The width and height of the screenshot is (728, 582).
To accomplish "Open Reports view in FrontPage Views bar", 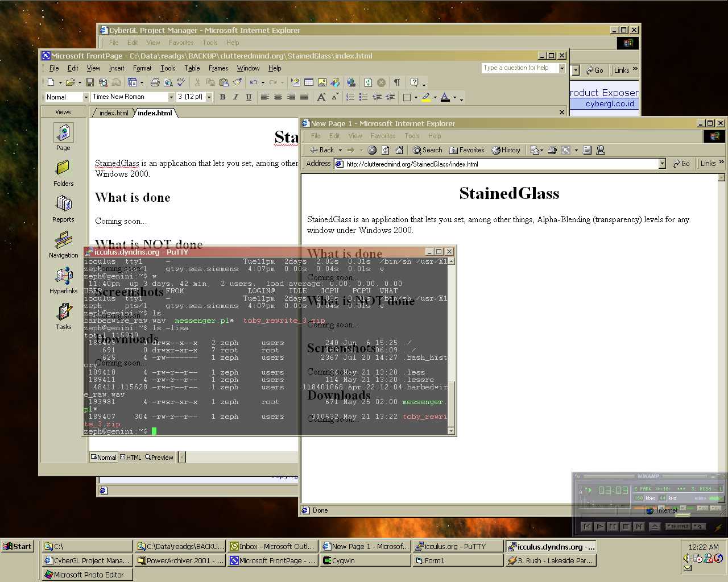I will point(63,209).
